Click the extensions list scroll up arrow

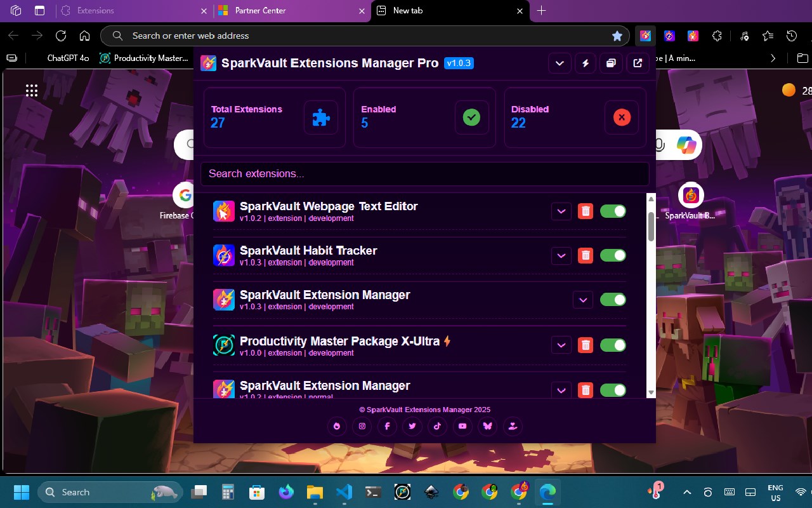click(x=651, y=199)
